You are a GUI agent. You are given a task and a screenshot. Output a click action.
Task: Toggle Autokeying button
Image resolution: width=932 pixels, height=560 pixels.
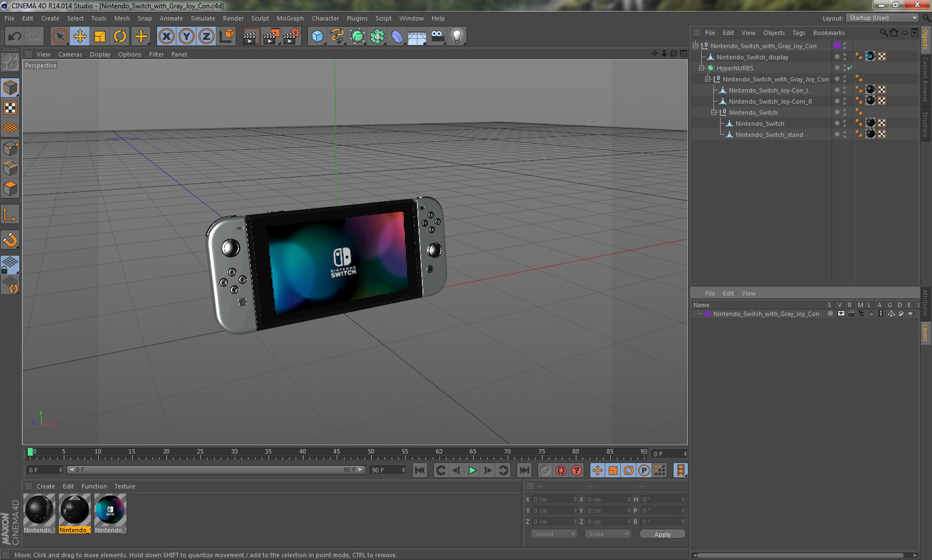pos(561,471)
